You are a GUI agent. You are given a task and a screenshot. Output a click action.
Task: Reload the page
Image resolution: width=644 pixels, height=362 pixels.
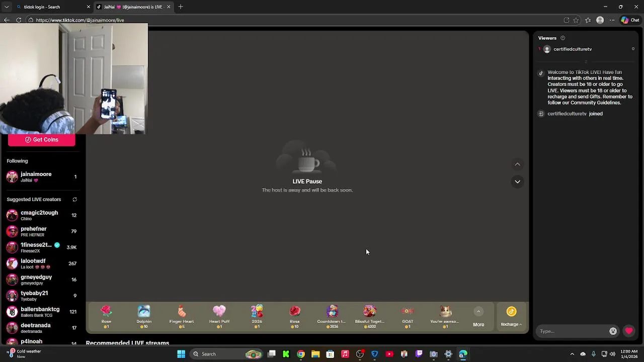pyautogui.click(x=19, y=20)
